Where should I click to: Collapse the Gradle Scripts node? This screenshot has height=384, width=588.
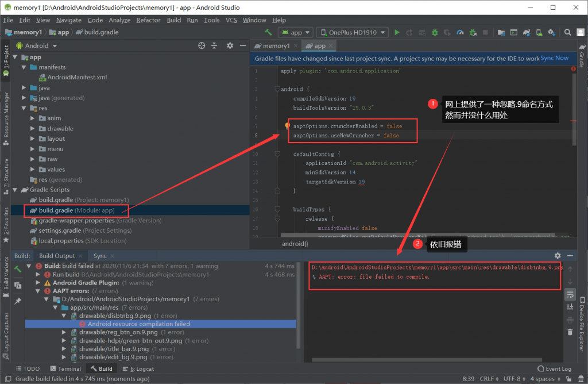15,190
